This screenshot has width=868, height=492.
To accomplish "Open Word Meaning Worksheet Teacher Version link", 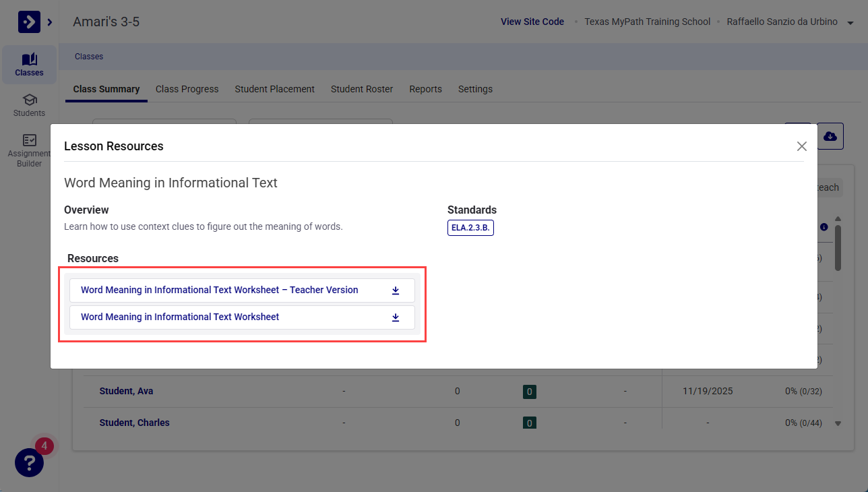I will click(220, 290).
